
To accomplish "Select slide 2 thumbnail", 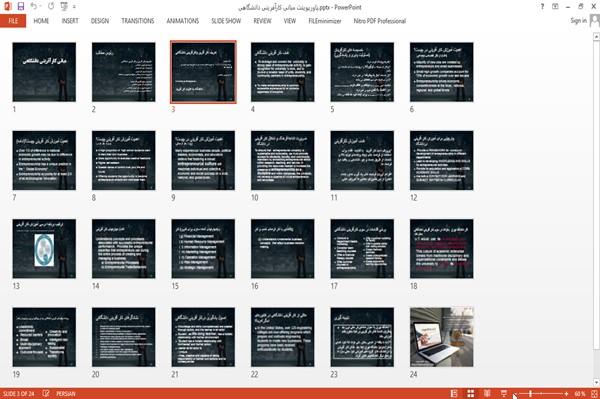I will click(x=124, y=72).
